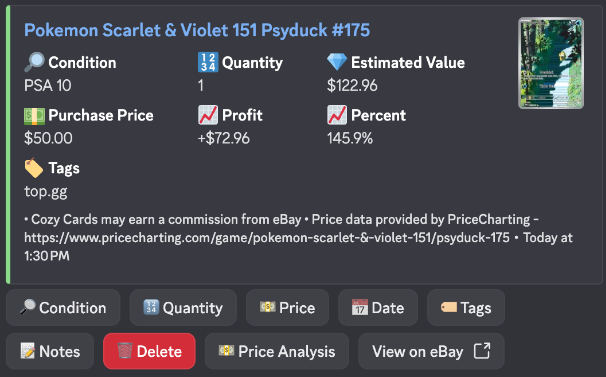606x377 pixels.
Task: Open the Pokemon Scarlet & Violet 151 Psyduck title link
Action: coord(197,30)
